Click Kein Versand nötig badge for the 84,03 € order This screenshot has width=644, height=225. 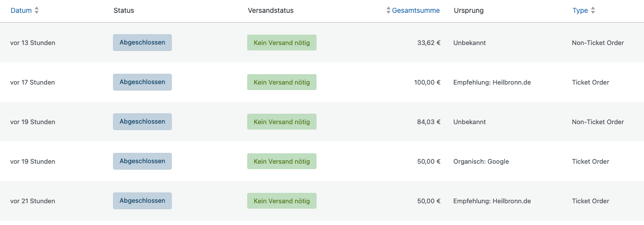[x=282, y=122]
